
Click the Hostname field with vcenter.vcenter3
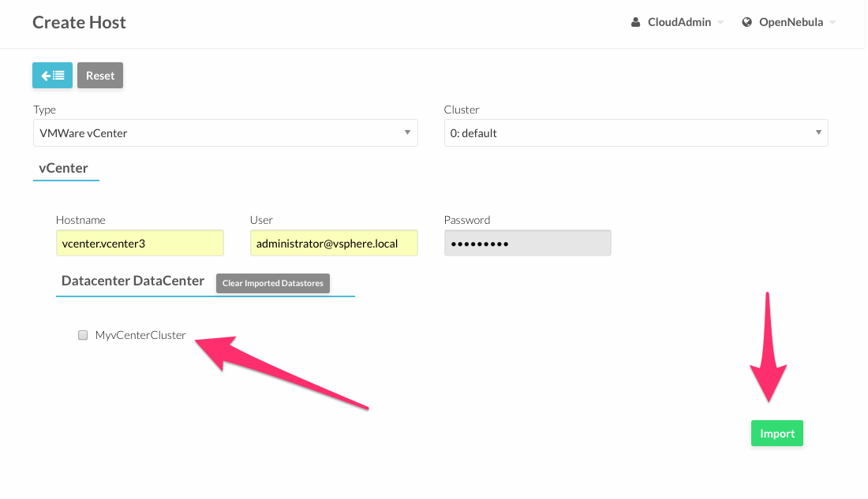tap(140, 244)
